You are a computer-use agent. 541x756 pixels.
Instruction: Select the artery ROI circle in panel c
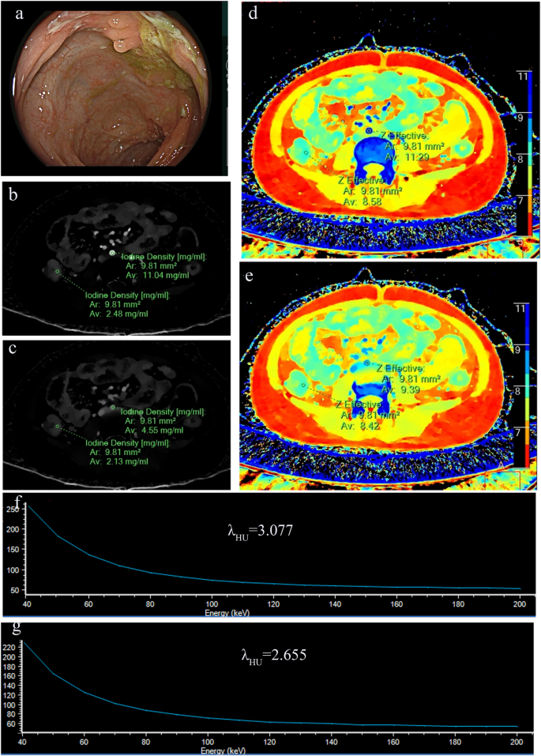113,408
